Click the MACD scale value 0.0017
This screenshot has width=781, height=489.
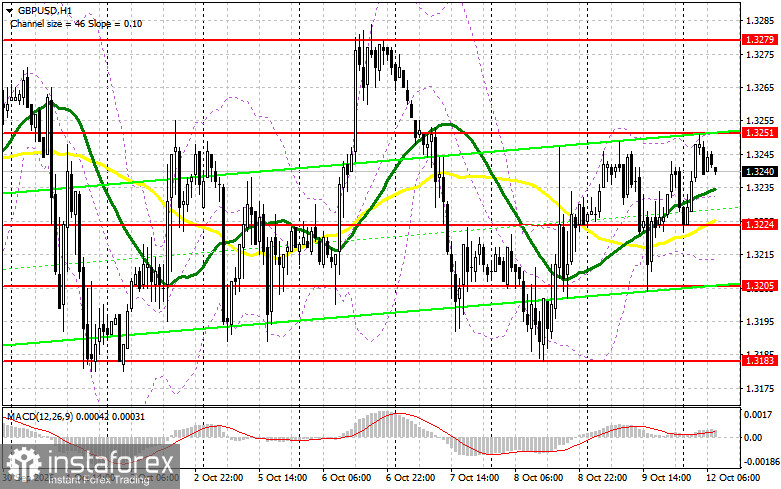[x=759, y=414]
